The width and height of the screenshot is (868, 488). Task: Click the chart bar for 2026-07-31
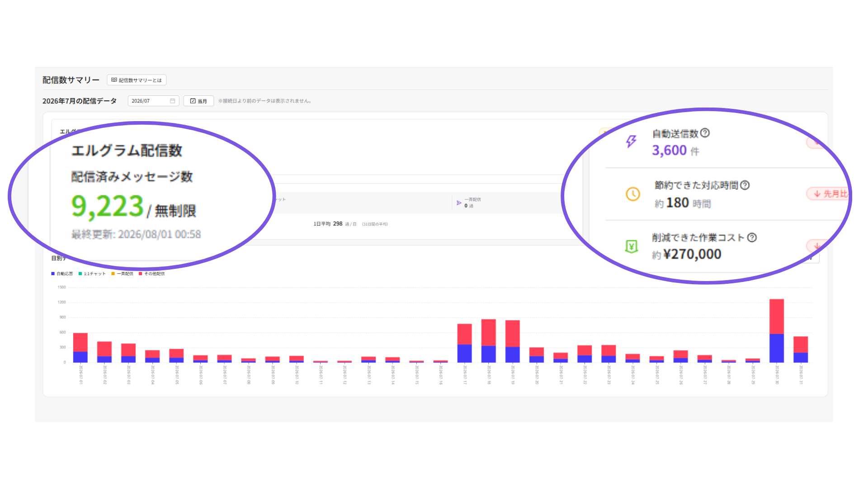801,349
